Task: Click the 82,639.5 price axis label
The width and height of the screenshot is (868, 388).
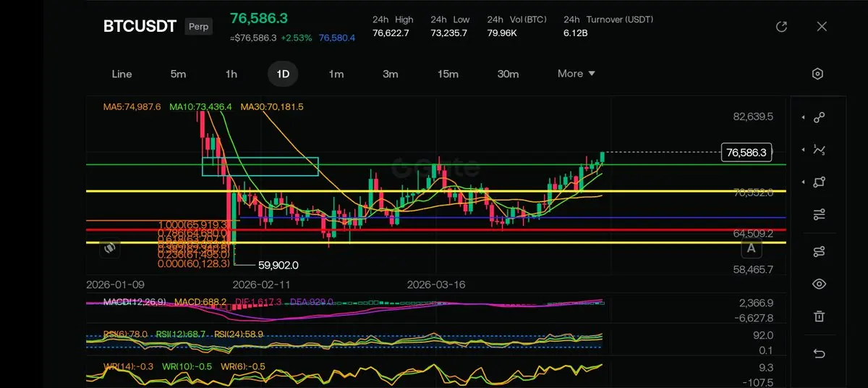Action: pyautogui.click(x=753, y=117)
